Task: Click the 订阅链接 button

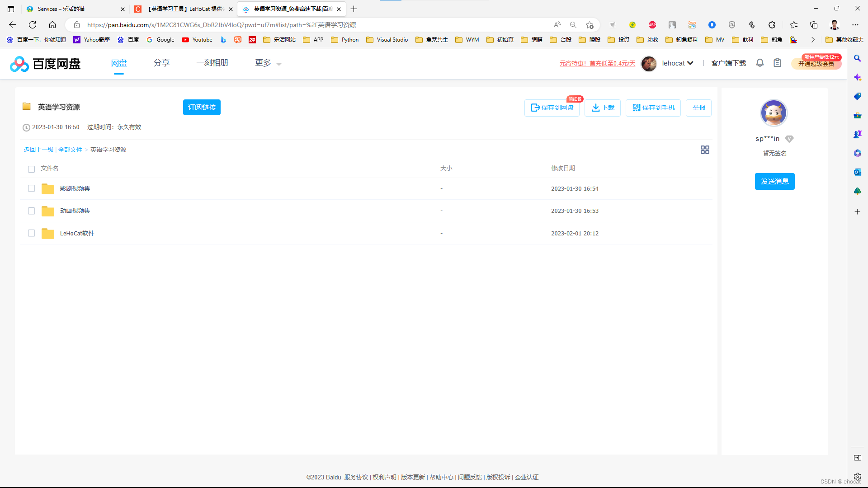Action: pyautogui.click(x=202, y=108)
